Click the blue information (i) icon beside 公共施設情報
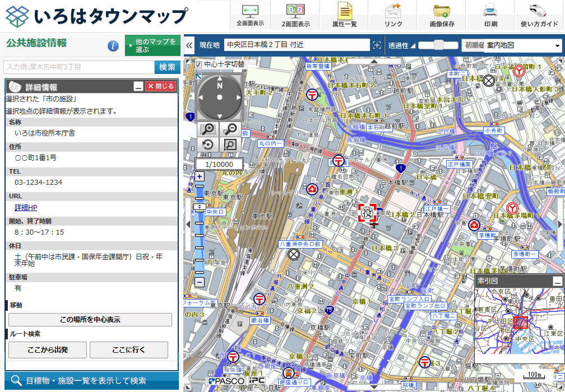The width and height of the screenshot is (565, 392). (x=113, y=46)
